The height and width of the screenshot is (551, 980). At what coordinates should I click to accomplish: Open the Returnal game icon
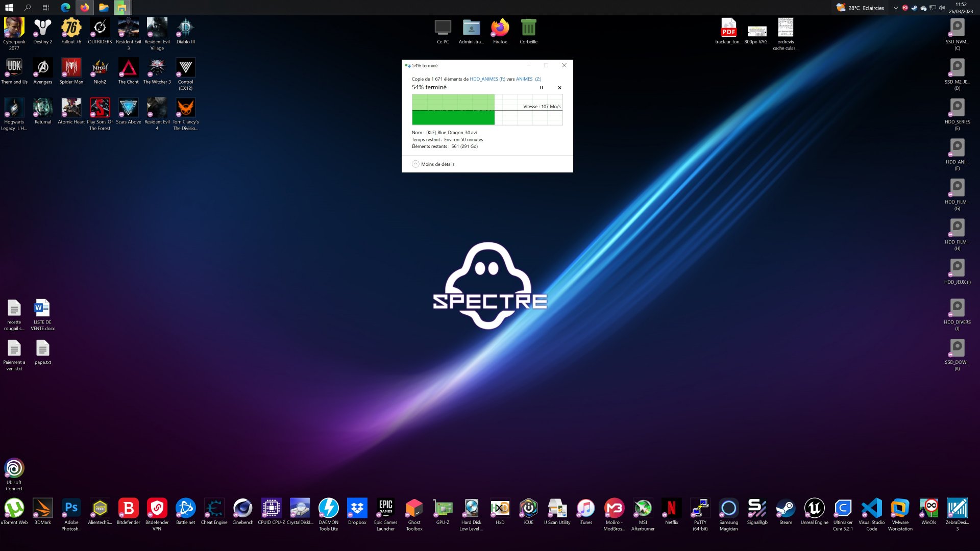tap(43, 111)
